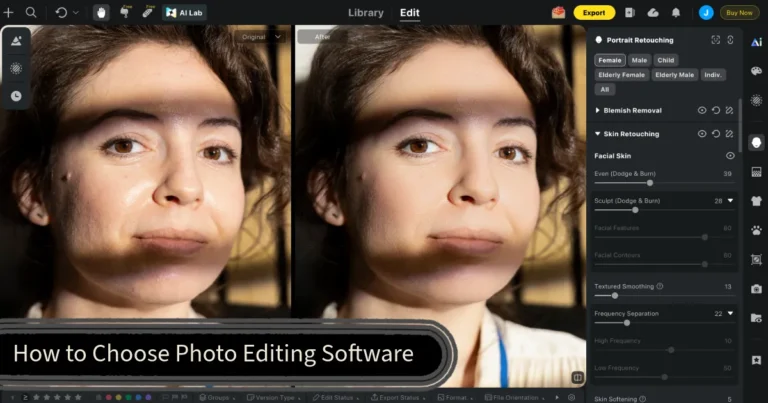Image resolution: width=768 pixels, height=403 pixels.
Task: Select the Female category
Action: click(x=610, y=60)
